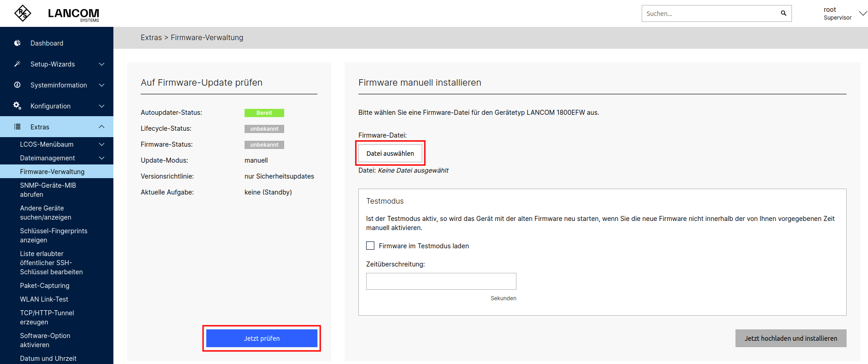Click the value nur Sicherheitsupdates
Image resolution: width=868 pixels, height=364 pixels.
[279, 176]
